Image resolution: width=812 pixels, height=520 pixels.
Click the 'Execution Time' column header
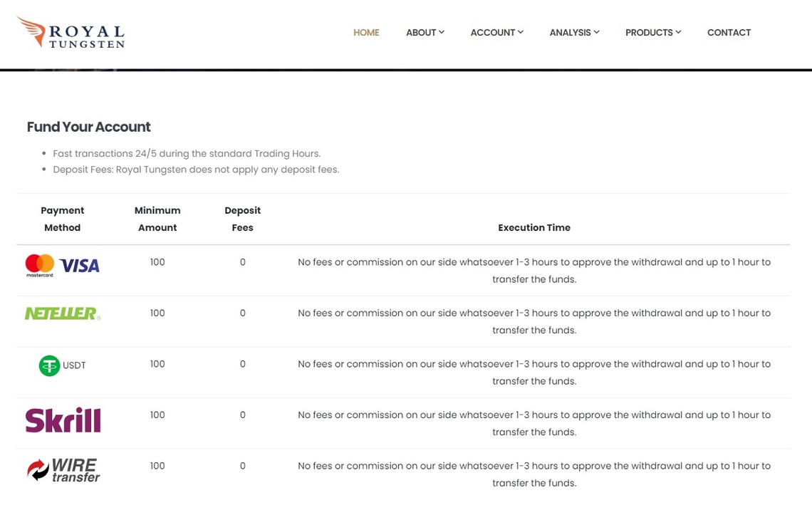(x=534, y=228)
